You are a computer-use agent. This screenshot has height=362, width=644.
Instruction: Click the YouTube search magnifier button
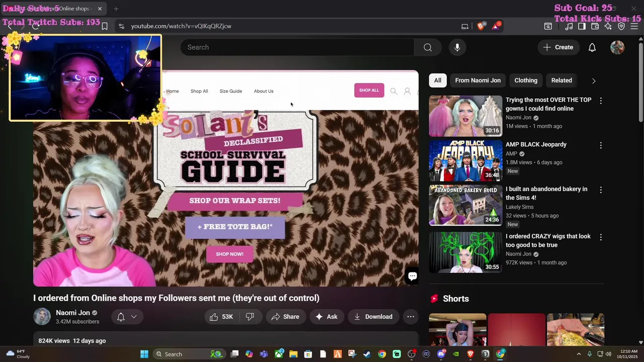pyautogui.click(x=428, y=47)
